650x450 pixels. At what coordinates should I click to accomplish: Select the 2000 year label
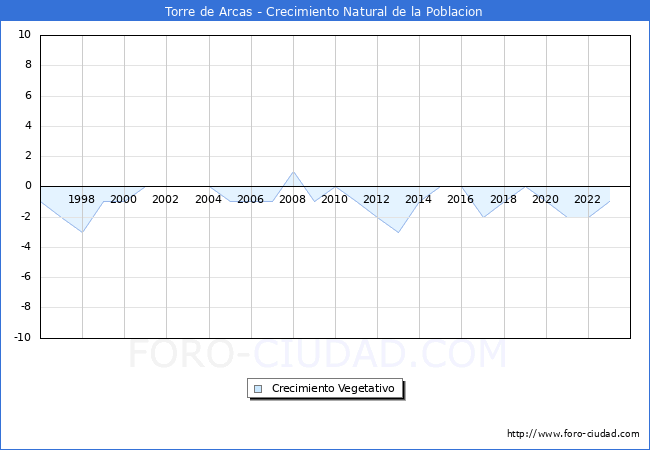click(124, 199)
